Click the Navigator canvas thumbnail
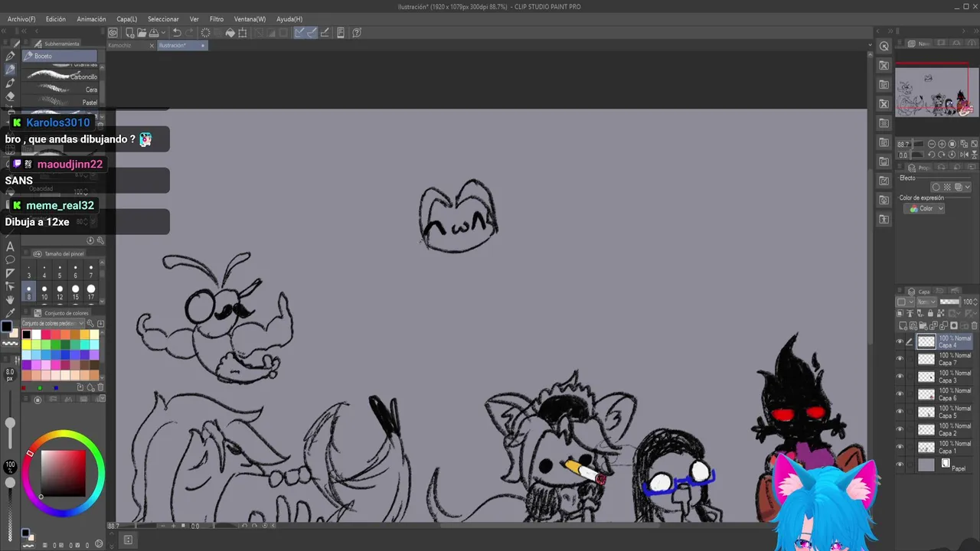980x551 pixels. [x=936, y=92]
